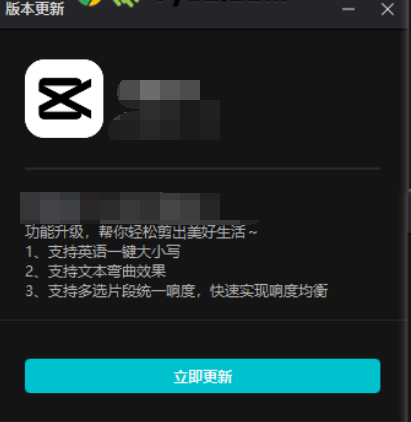Minimize the 版本更新 window

pyautogui.click(x=348, y=9)
